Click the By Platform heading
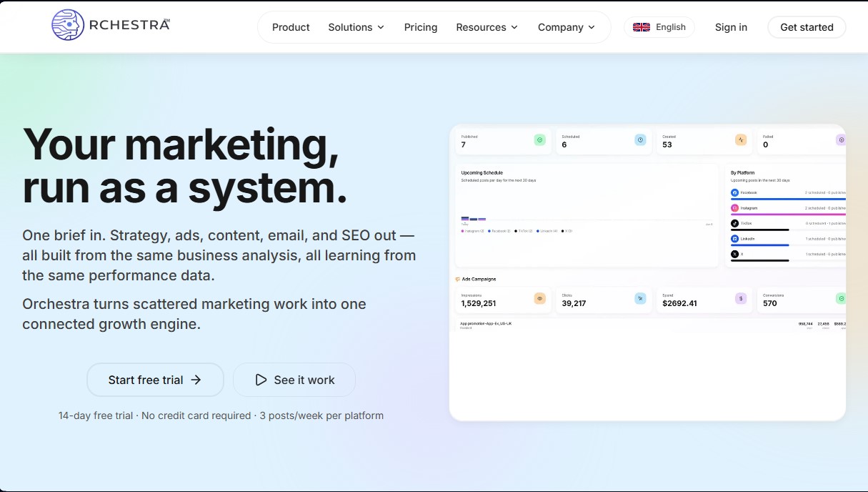 743,173
